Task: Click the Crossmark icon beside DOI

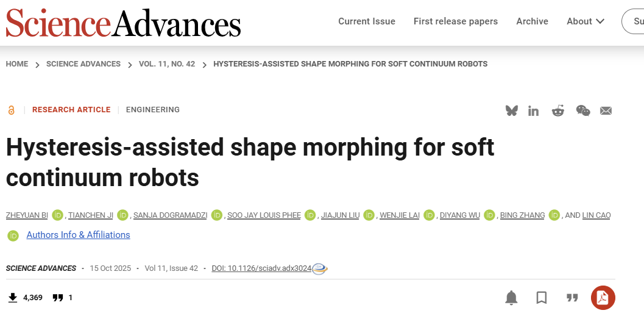Action: click(x=320, y=268)
